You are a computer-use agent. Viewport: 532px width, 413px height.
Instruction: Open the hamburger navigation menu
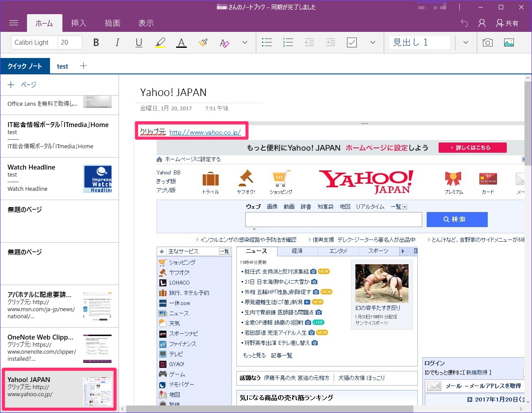click(14, 23)
